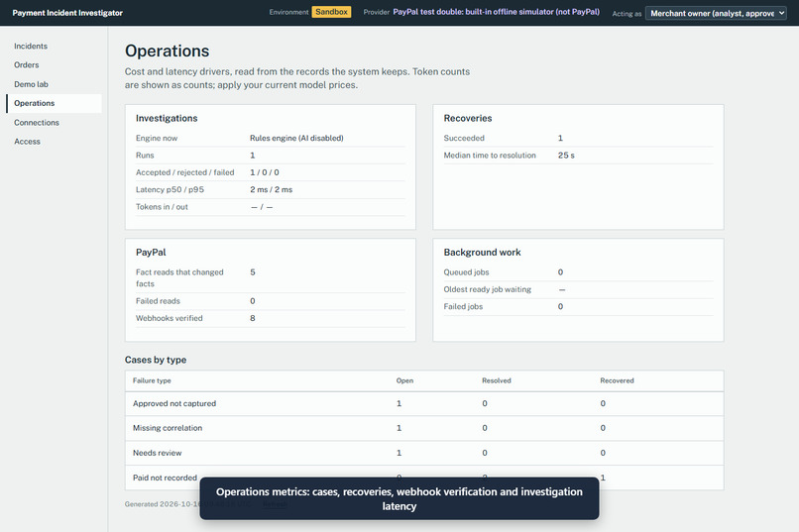Click the Payment Incident Investigator title
The height and width of the screenshot is (532, 799).
point(67,13)
